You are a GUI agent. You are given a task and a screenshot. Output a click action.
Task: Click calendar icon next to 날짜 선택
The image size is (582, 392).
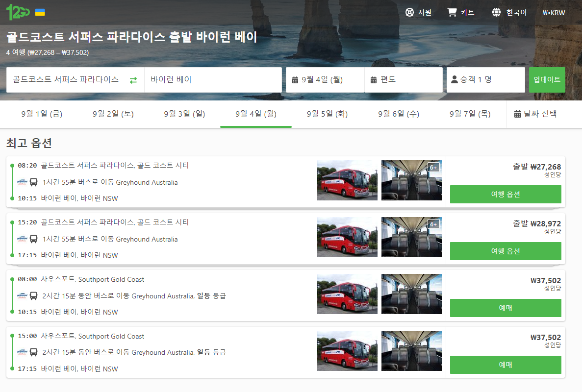pyautogui.click(x=517, y=114)
